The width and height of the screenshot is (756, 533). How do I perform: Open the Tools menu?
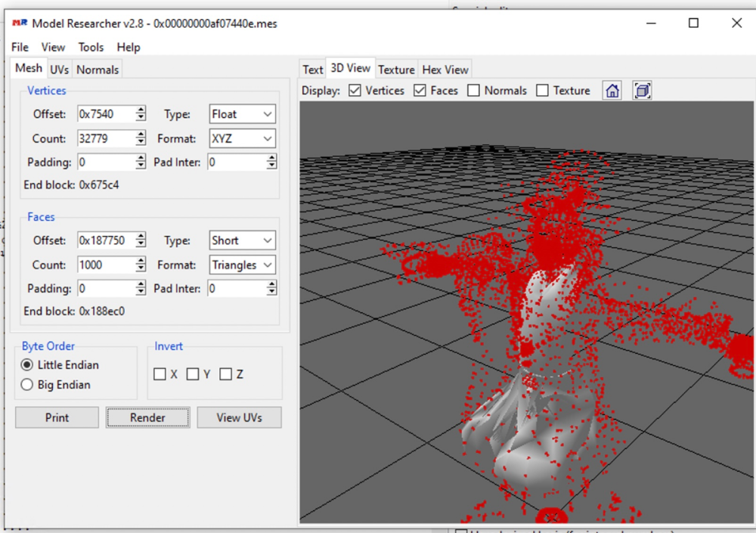(x=91, y=47)
